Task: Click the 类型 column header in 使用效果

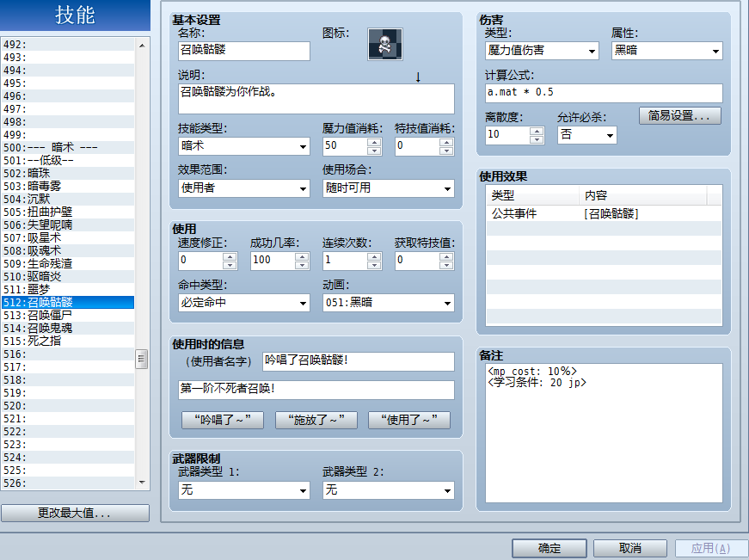Action: pos(532,195)
